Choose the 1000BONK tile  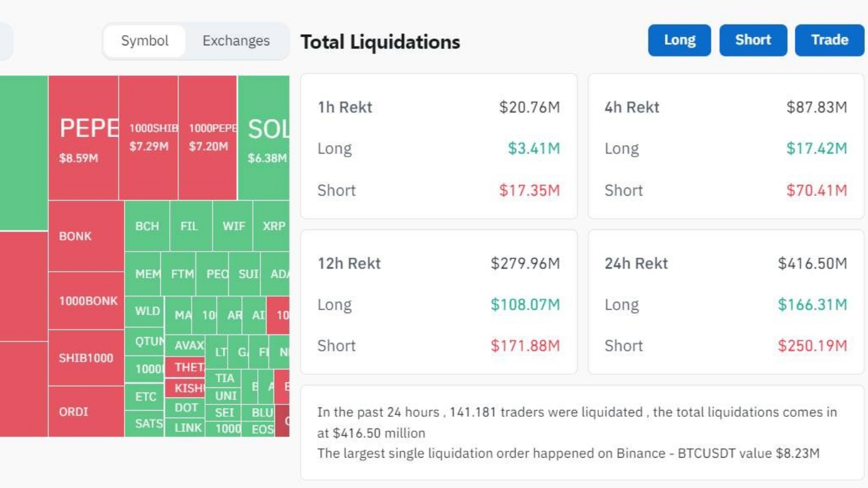pos(86,301)
